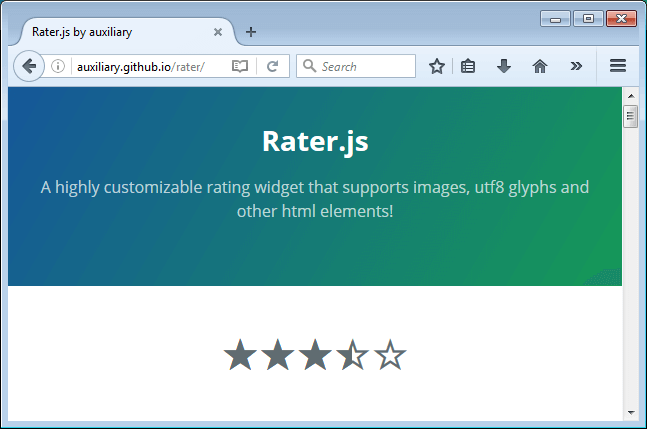Image resolution: width=647 pixels, height=429 pixels.
Task: Click the magnifier icon in Search box
Action: (309, 66)
